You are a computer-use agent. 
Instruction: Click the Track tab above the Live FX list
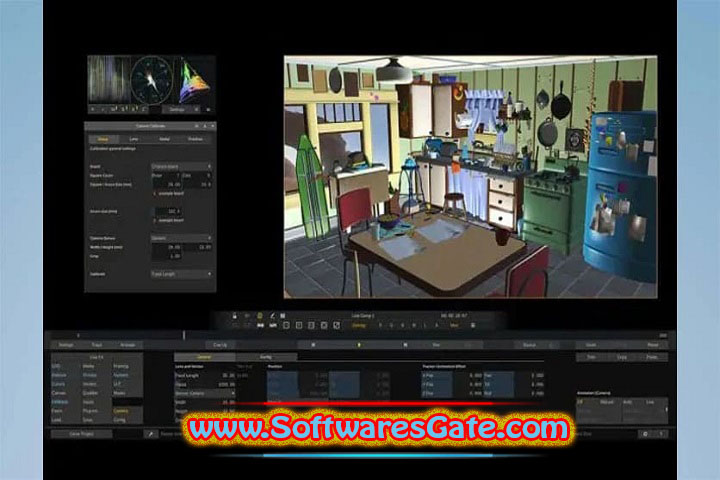click(x=97, y=344)
